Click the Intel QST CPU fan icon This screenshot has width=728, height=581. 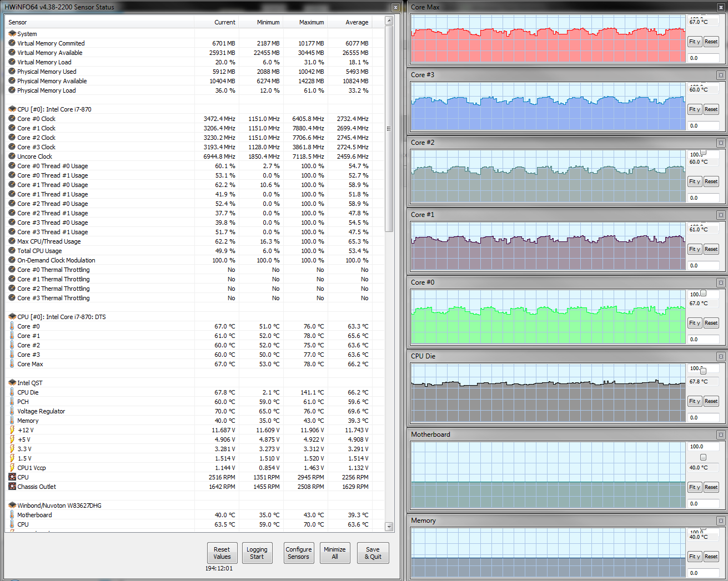pyautogui.click(x=12, y=477)
